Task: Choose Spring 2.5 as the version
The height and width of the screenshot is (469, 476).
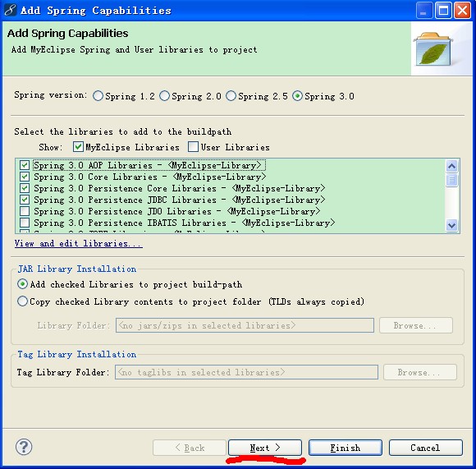Action: pyautogui.click(x=231, y=96)
